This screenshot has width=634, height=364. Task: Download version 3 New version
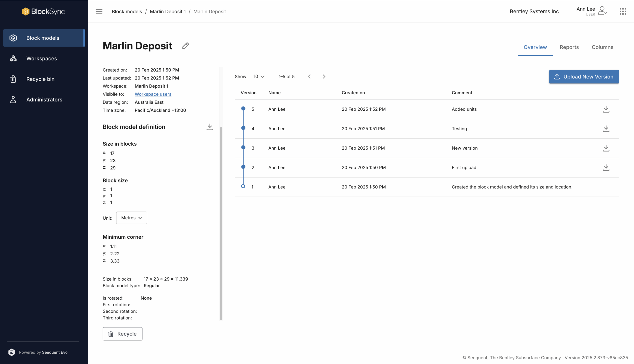coord(606,148)
